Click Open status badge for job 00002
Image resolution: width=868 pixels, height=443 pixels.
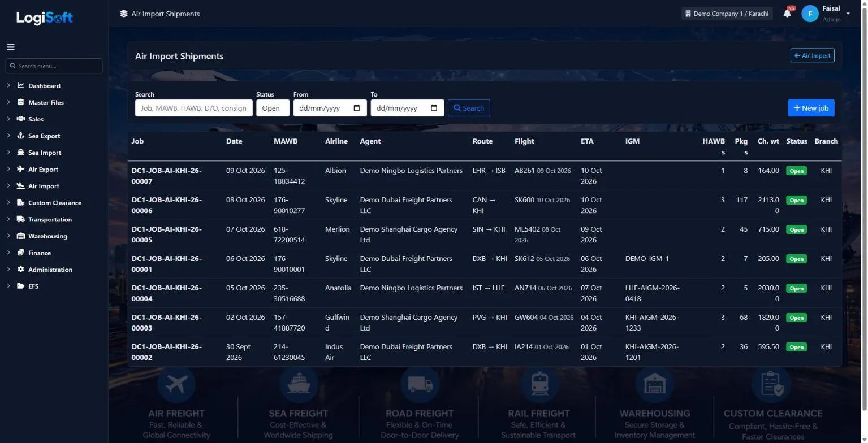pyautogui.click(x=796, y=347)
